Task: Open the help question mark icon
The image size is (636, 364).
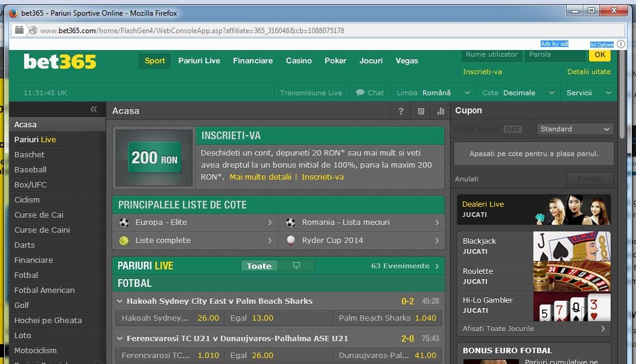Action: [x=401, y=111]
